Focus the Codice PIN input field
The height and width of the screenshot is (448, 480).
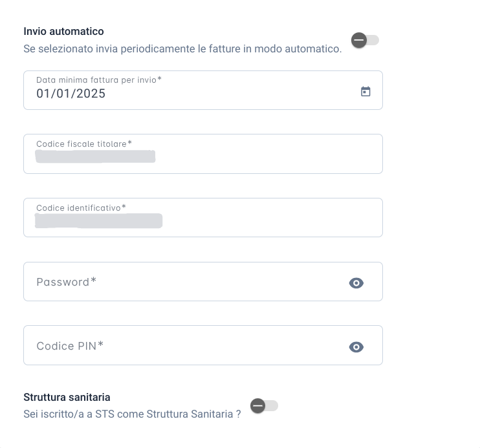tap(203, 345)
